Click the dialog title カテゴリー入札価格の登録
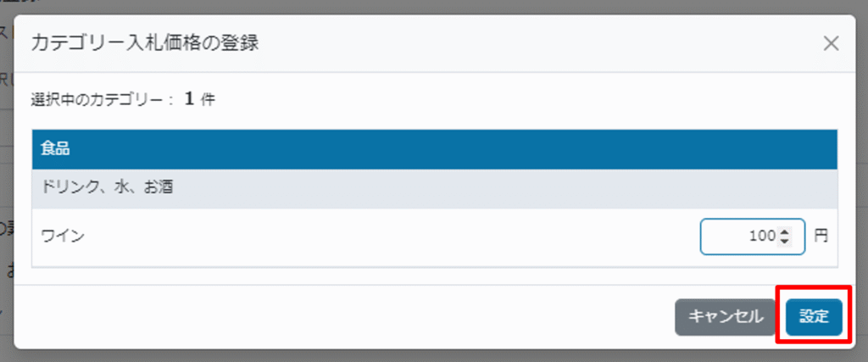Image resolution: width=868 pixels, height=362 pixels. (145, 44)
